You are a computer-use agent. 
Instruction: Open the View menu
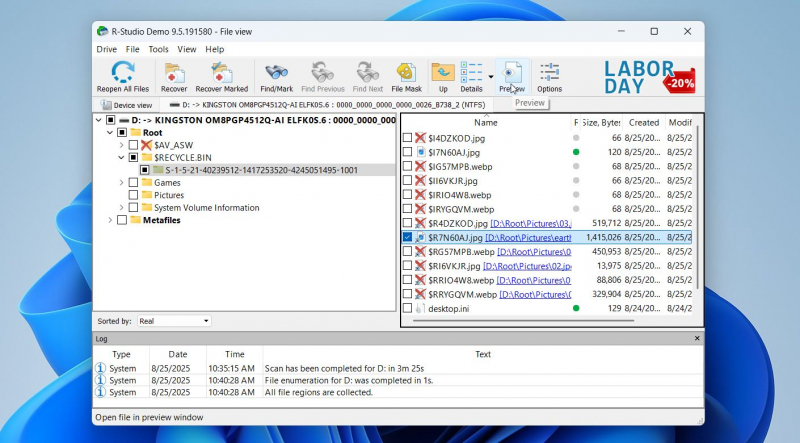187,49
